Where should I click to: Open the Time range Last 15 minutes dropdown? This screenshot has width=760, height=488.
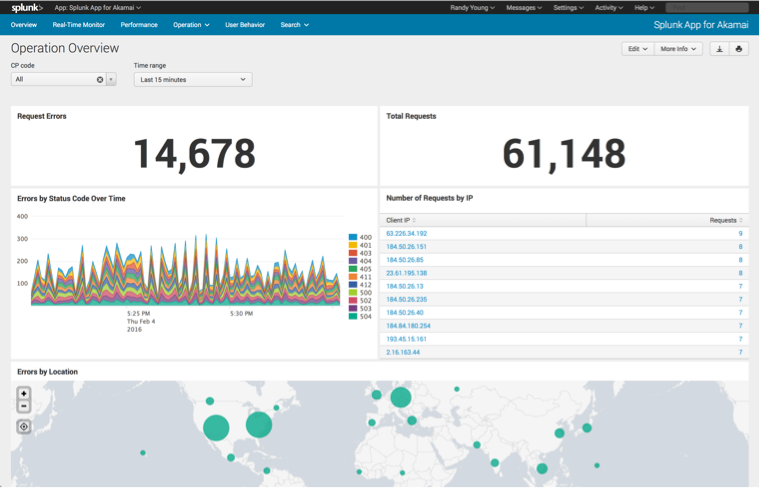click(193, 79)
